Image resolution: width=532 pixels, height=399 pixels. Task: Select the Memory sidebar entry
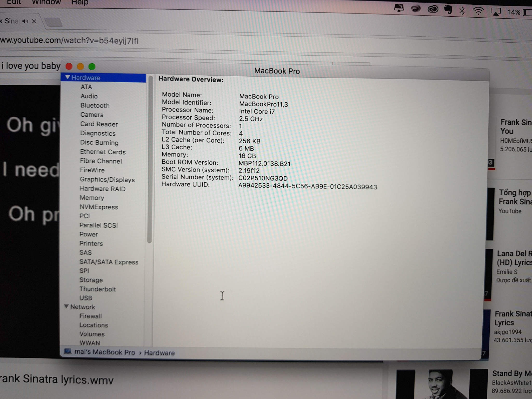(x=92, y=198)
